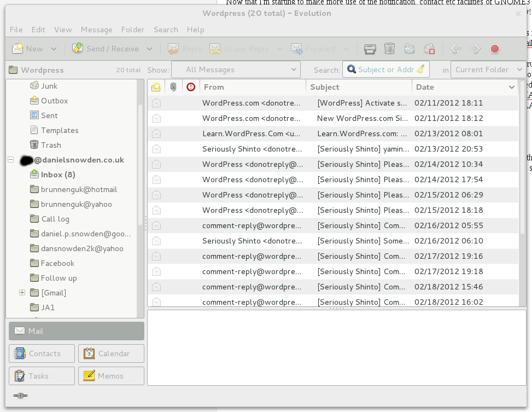Viewport: 532px width, 412px height.
Task: Sort messages by the attachment paperclip column
Action: [x=174, y=86]
